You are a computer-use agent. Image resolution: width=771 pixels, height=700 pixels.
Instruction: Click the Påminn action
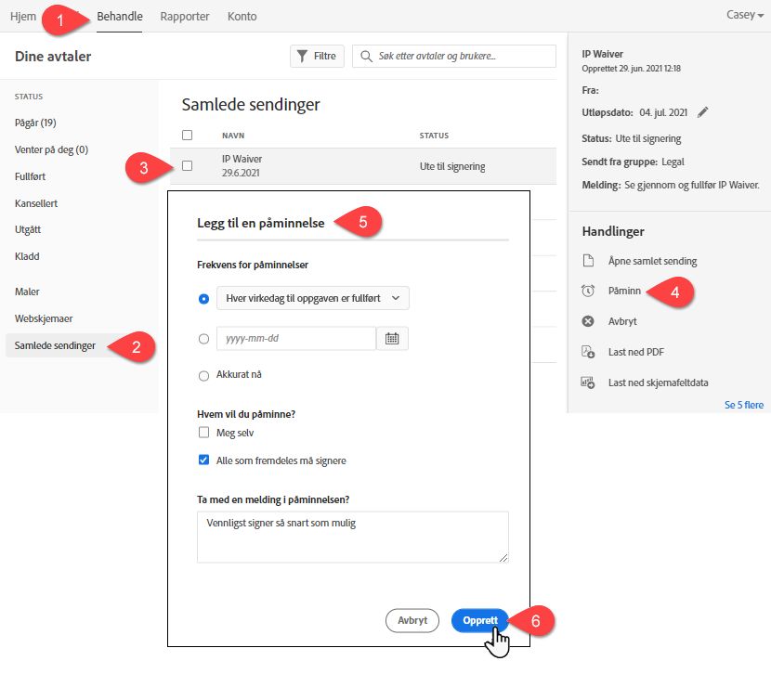click(x=624, y=291)
